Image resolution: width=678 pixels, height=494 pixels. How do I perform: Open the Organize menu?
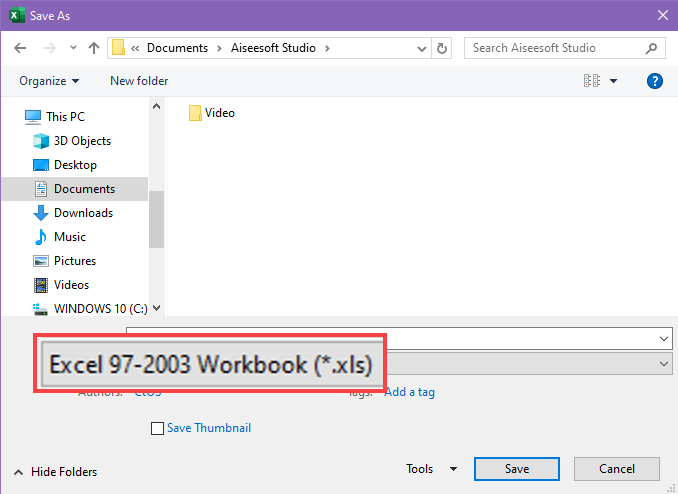point(49,81)
